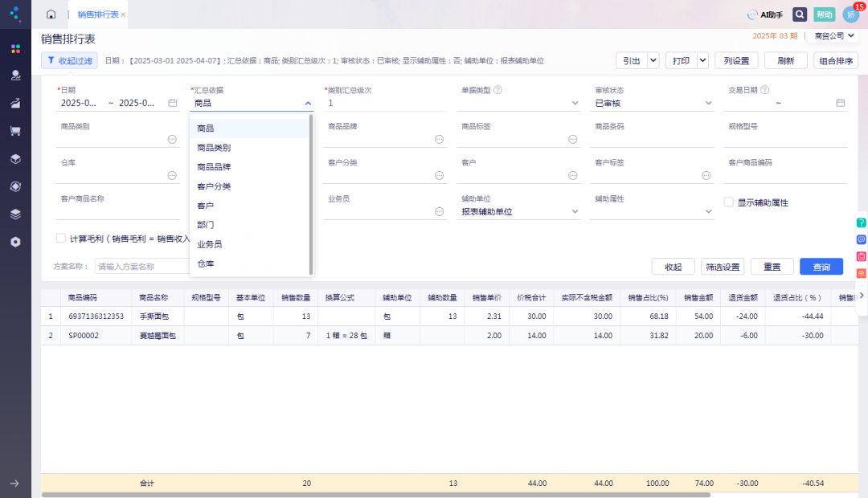The image size is (868, 498).
Task: Click the search magnifier icon
Action: click(x=800, y=14)
